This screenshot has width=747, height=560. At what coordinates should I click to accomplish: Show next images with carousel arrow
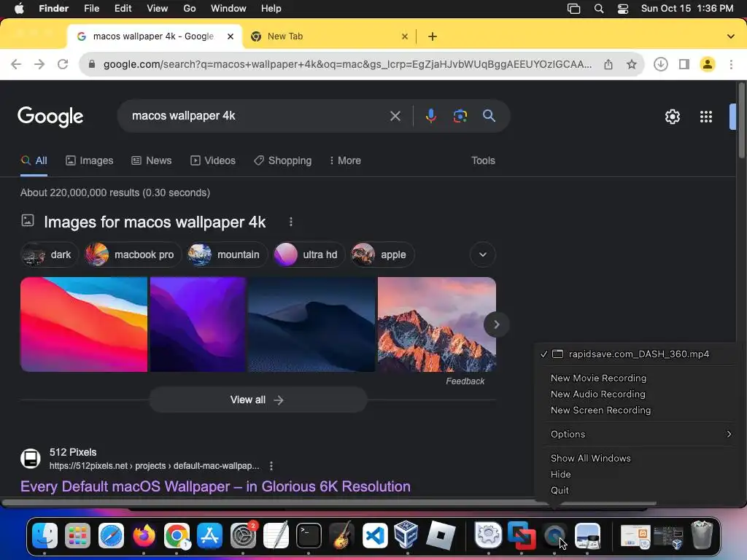click(x=496, y=324)
